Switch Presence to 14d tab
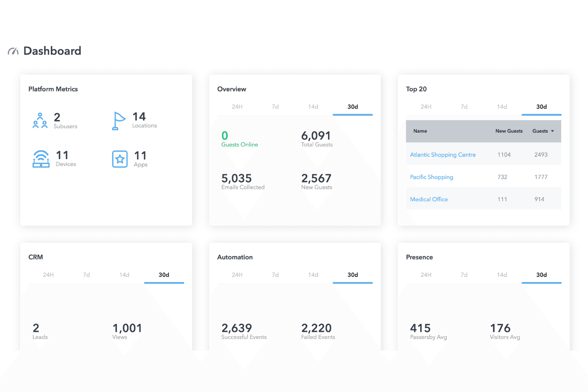 pyautogui.click(x=502, y=275)
